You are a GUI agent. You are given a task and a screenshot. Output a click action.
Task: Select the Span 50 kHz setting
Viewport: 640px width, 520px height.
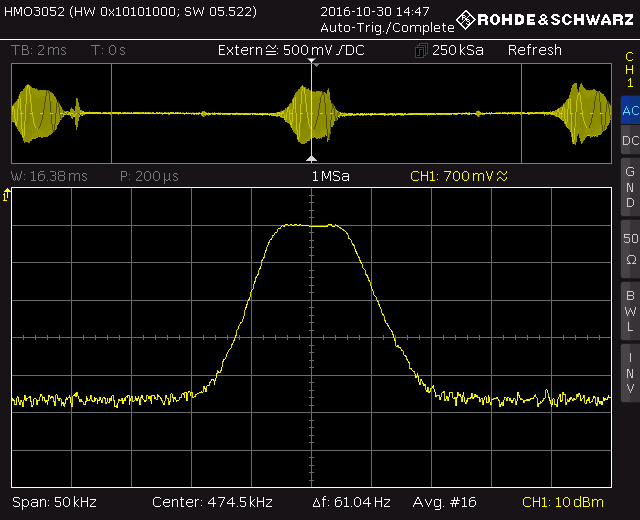pyautogui.click(x=54, y=501)
